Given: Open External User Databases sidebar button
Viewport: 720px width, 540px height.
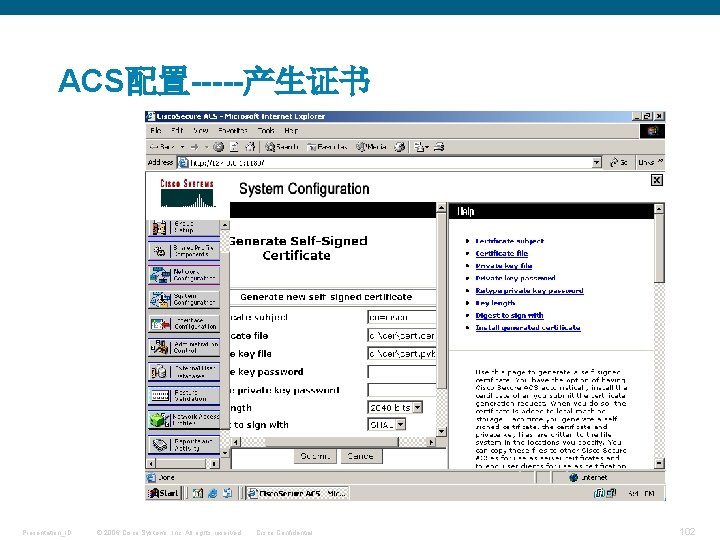Looking at the screenshot, I should [x=184, y=371].
